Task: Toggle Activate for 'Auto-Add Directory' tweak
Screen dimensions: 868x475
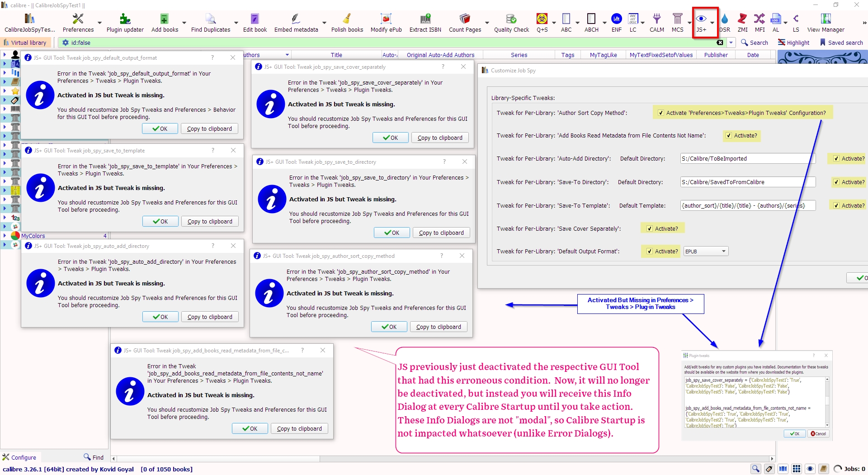Action: coord(836,159)
